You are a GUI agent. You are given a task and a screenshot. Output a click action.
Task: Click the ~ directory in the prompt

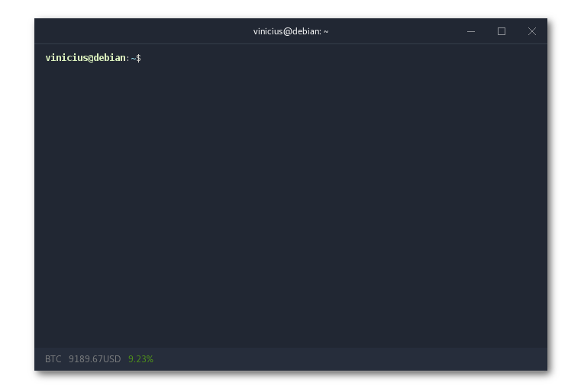point(133,58)
